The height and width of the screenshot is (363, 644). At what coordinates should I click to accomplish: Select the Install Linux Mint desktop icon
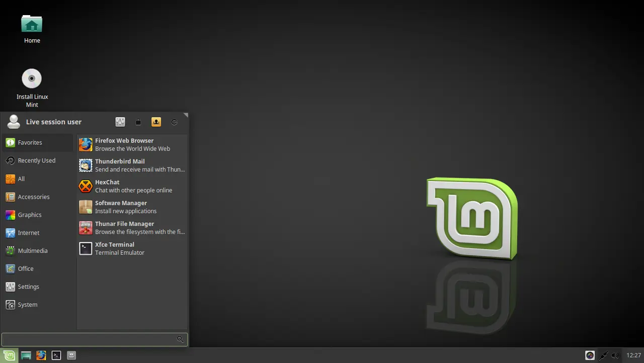(32, 78)
